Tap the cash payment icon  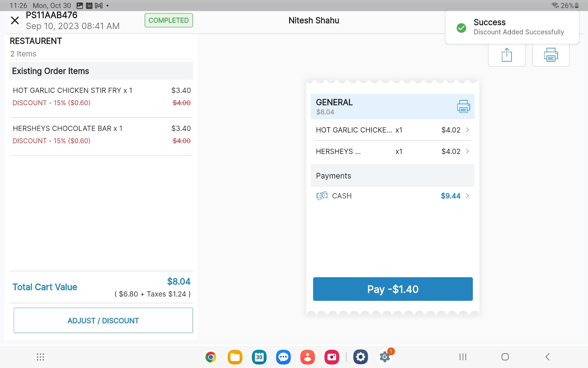[x=322, y=196]
